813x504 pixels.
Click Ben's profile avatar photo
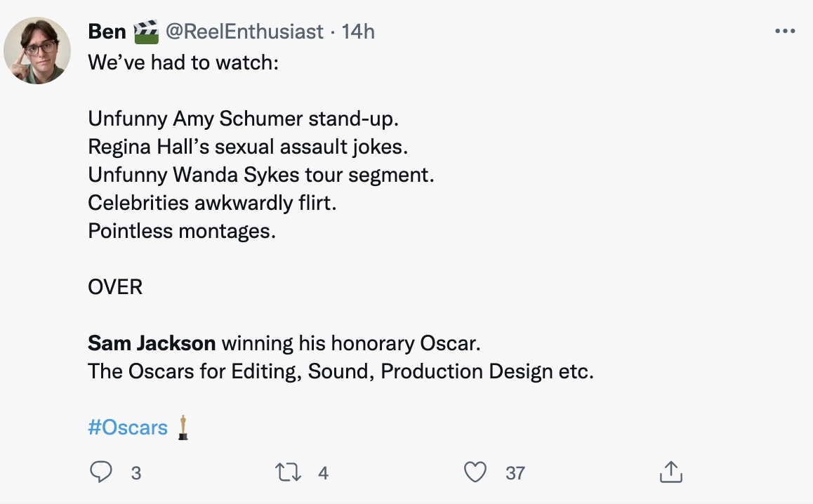point(37,51)
